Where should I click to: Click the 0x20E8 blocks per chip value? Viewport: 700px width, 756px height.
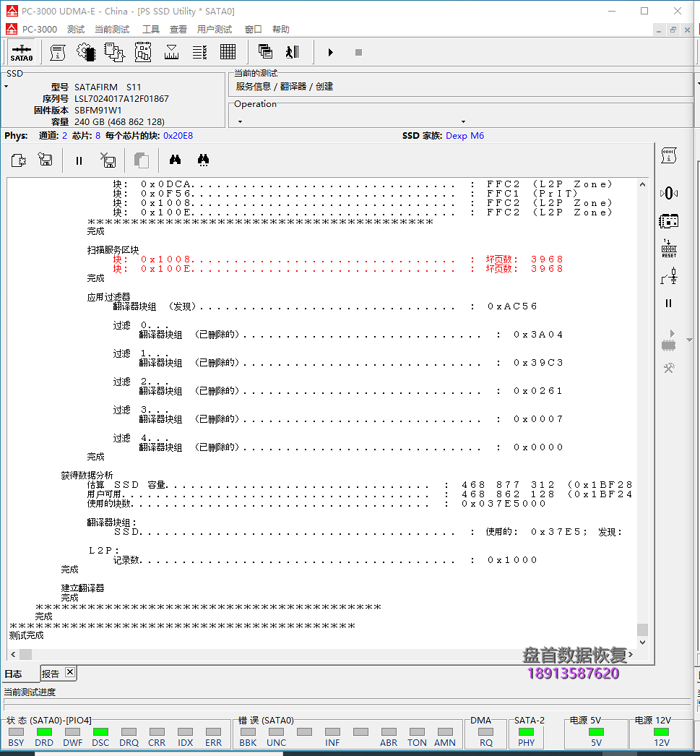click(178, 135)
